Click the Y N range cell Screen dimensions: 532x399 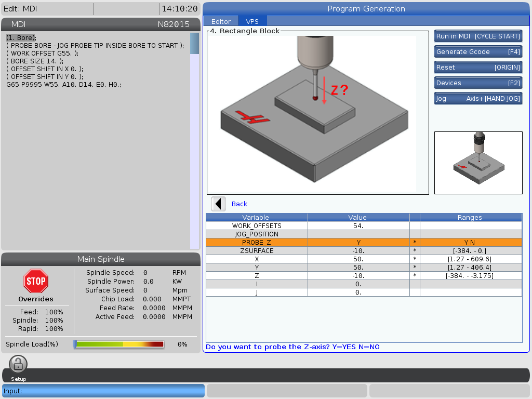click(471, 242)
